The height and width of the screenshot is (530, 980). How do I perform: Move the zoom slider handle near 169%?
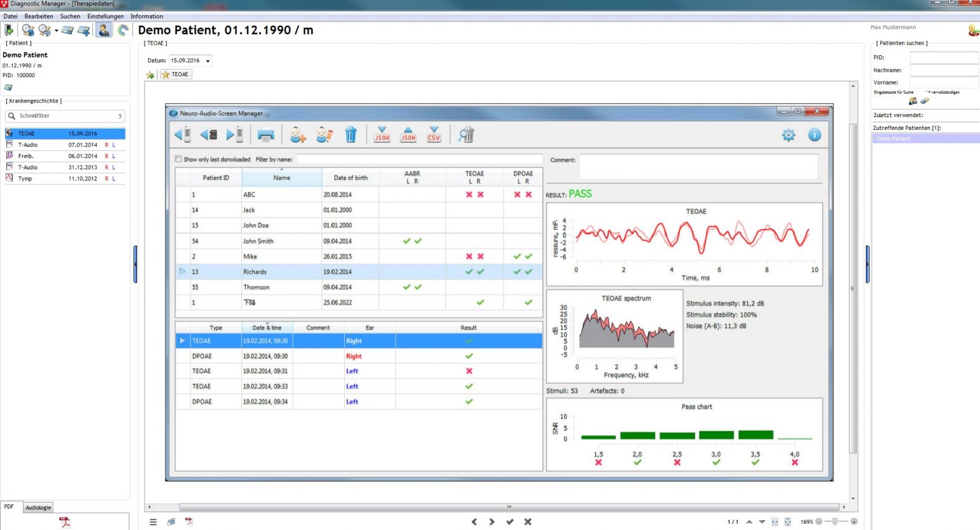834,522
